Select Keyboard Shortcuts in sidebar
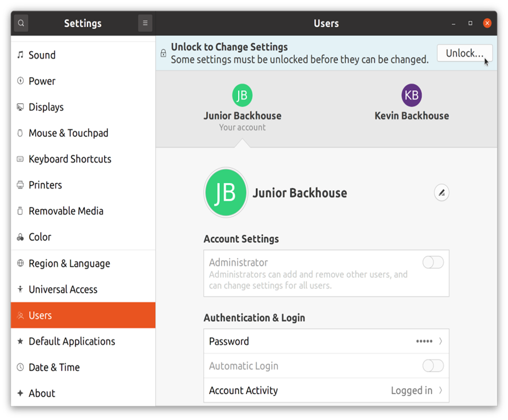 [x=70, y=159]
